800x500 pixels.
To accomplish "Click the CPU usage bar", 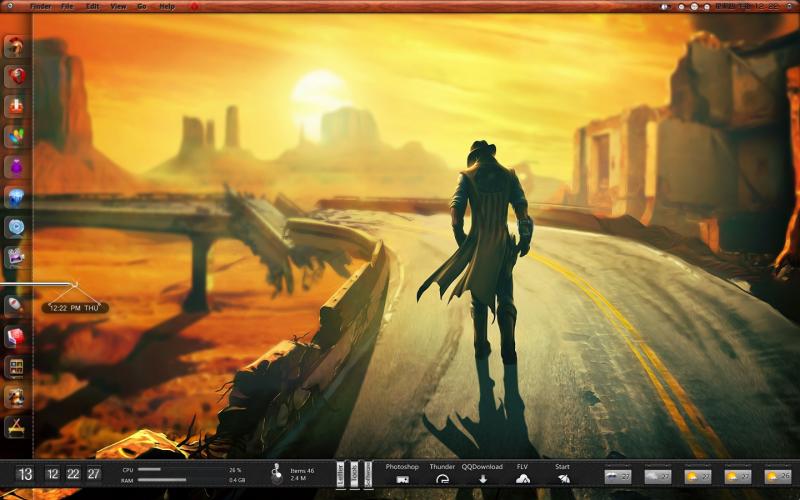I will pyautogui.click(x=181, y=469).
